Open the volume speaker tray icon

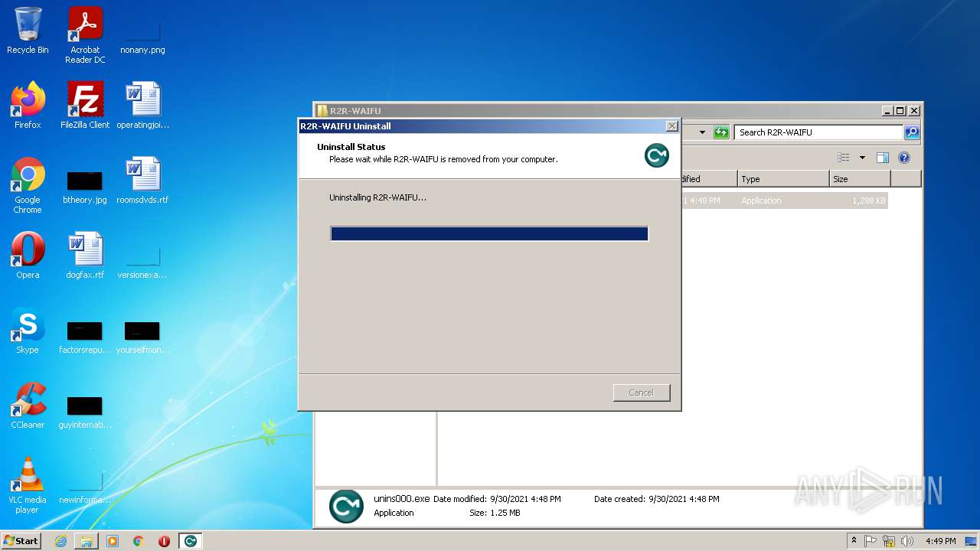pos(907,541)
